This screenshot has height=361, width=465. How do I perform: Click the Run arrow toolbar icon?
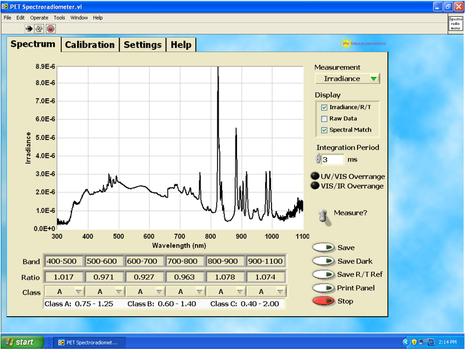(29, 29)
